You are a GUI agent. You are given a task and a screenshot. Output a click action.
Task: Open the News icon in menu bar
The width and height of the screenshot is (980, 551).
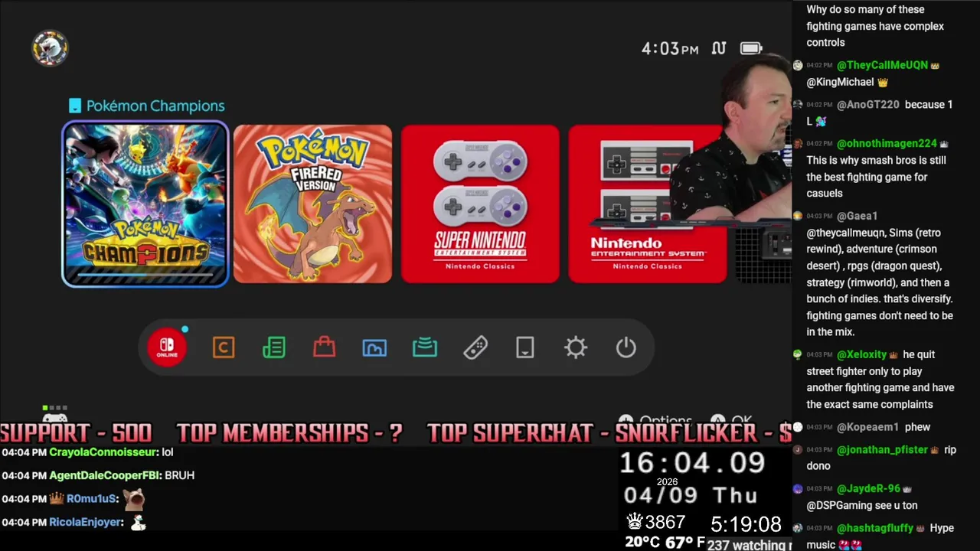(274, 348)
